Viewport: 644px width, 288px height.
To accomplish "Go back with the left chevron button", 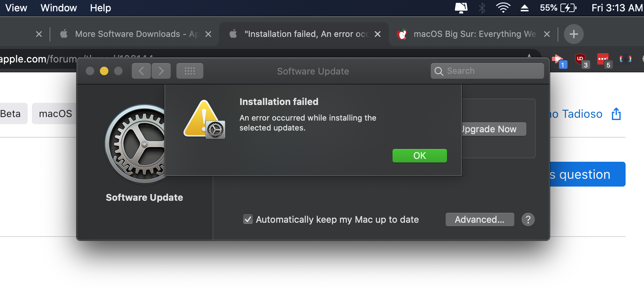I will click(141, 71).
